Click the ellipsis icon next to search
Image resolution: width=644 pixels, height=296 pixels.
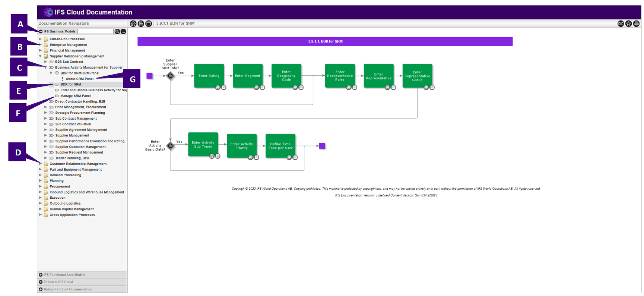pos(123,32)
